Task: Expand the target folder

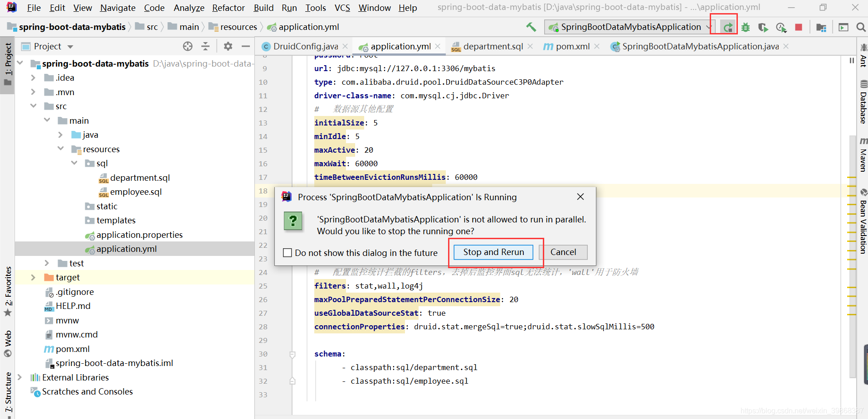Action: tap(33, 277)
